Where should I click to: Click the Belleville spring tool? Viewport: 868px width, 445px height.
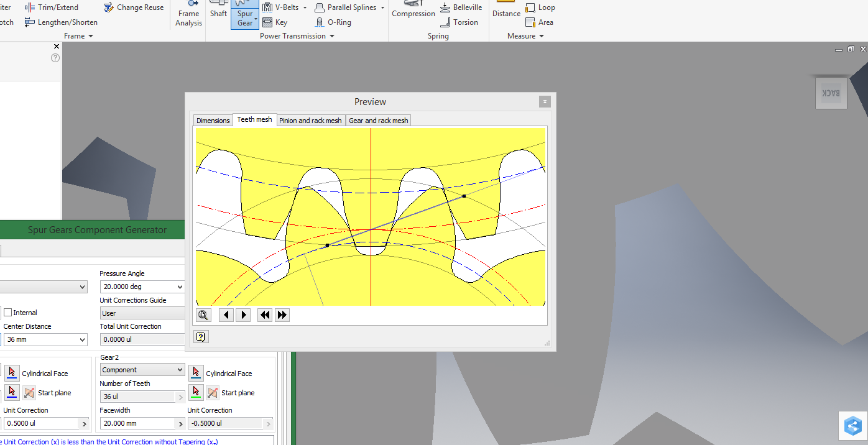[x=461, y=7]
